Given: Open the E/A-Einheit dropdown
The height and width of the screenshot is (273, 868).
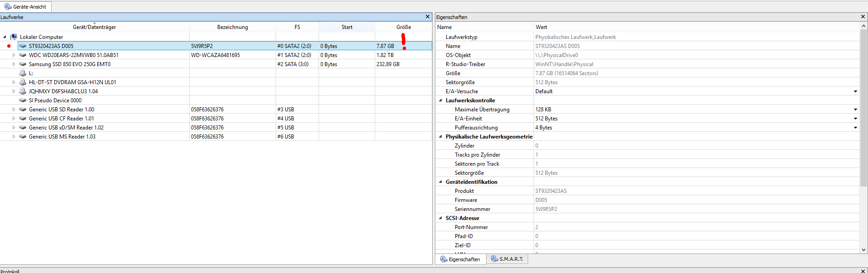Looking at the screenshot, I should (855, 119).
